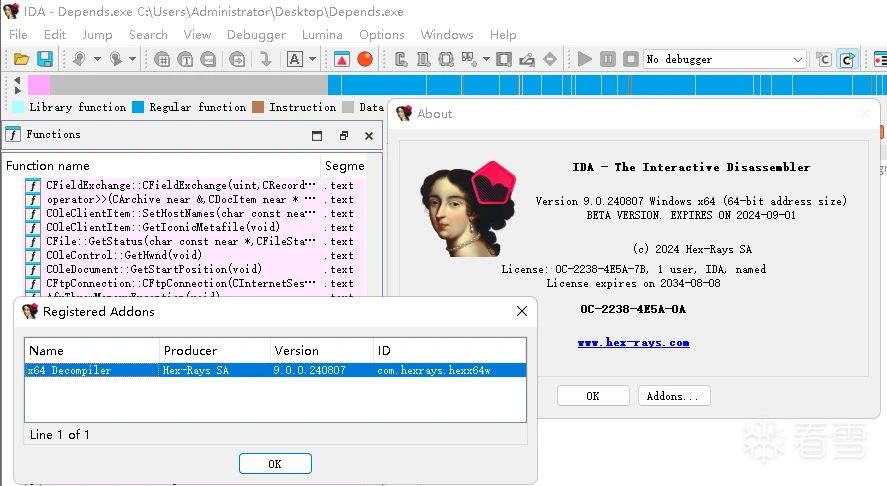Click the red triangle graph overview icon
This screenshot has height=486, width=887.
point(342,59)
